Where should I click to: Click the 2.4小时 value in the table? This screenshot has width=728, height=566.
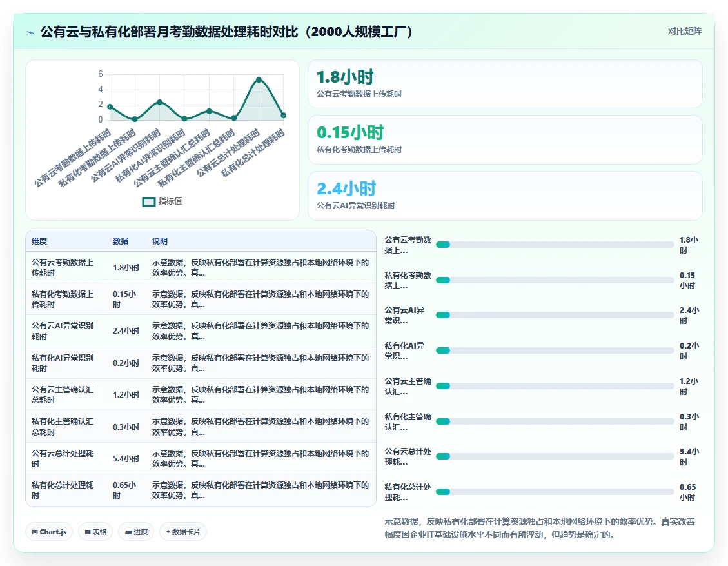[x=126, y=331]
